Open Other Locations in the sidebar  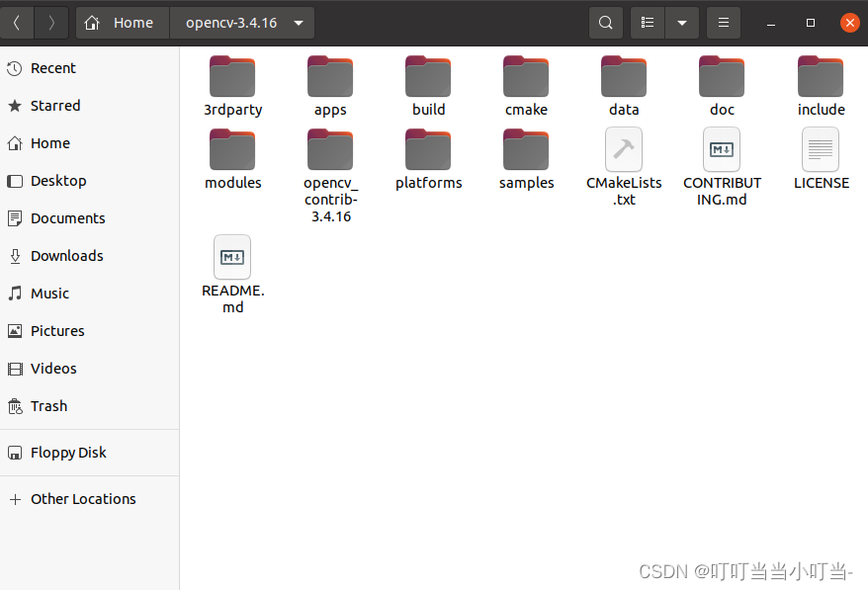[89, 499]
